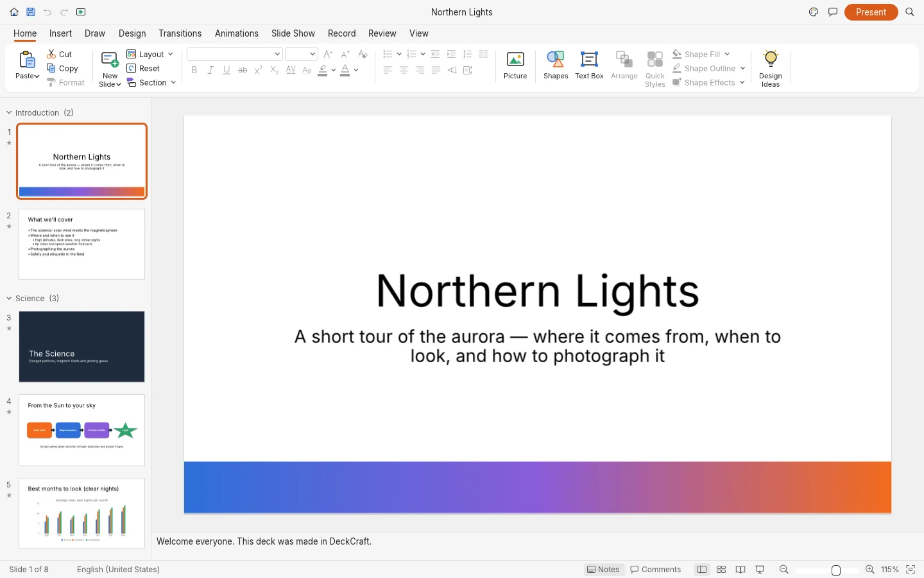
Task: Save the presentation with the disk icon
Action: pos(30,12)
